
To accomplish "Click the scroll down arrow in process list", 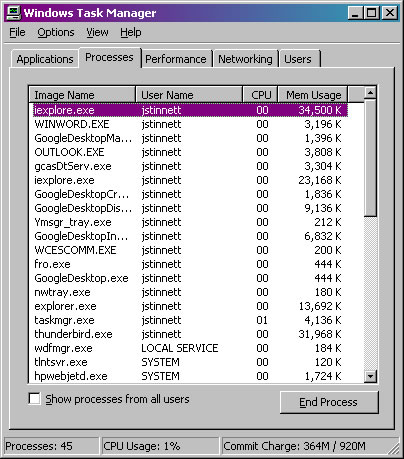I will (x=370, y=377).
